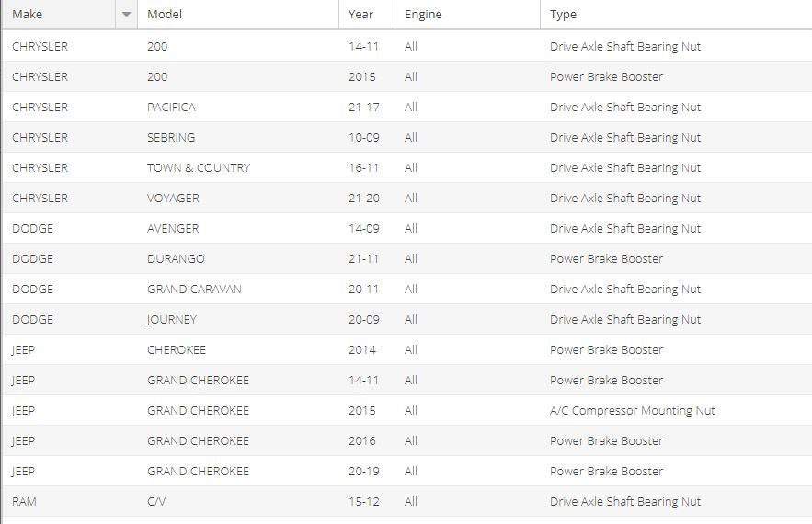The width and height of the screenshot is (812, 524).
Task: Select the RAM C/V row
Action: 407,501
